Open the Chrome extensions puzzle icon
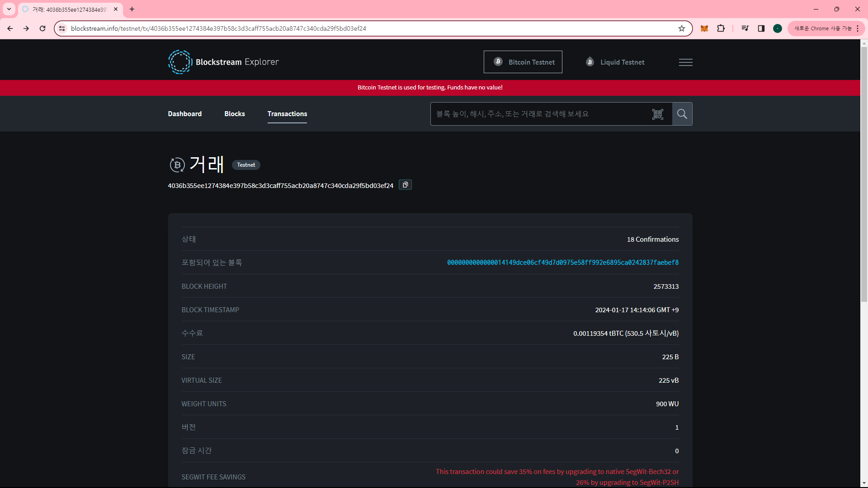The image size is (868, 488). click(x=721, y=28)
